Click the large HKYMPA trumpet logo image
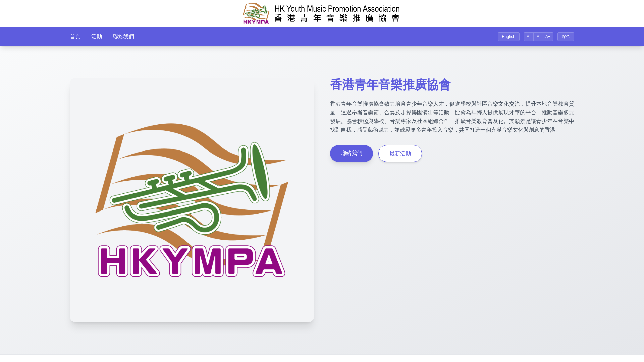The image size is (644, 362). pos(192,200)
